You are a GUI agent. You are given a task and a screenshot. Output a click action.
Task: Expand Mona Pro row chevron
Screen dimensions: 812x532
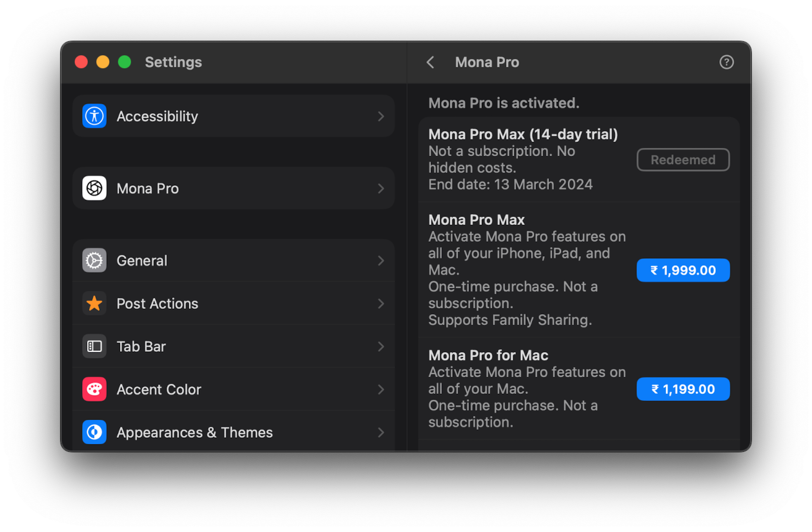tap(381, 188)
